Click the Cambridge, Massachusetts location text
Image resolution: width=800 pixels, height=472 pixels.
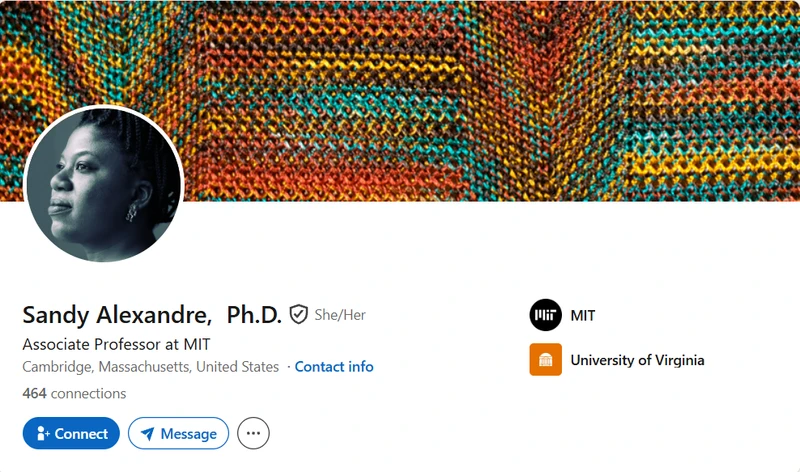(x=151, y=367)
